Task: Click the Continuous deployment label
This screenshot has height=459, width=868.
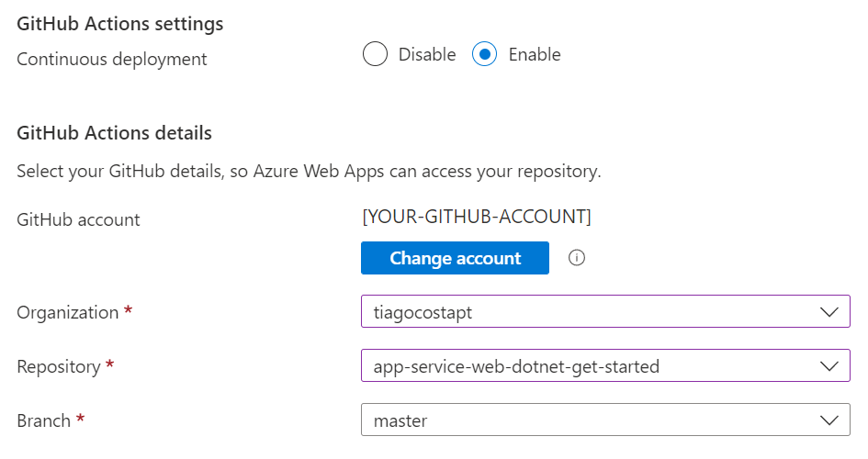Action: pos(112,60)
